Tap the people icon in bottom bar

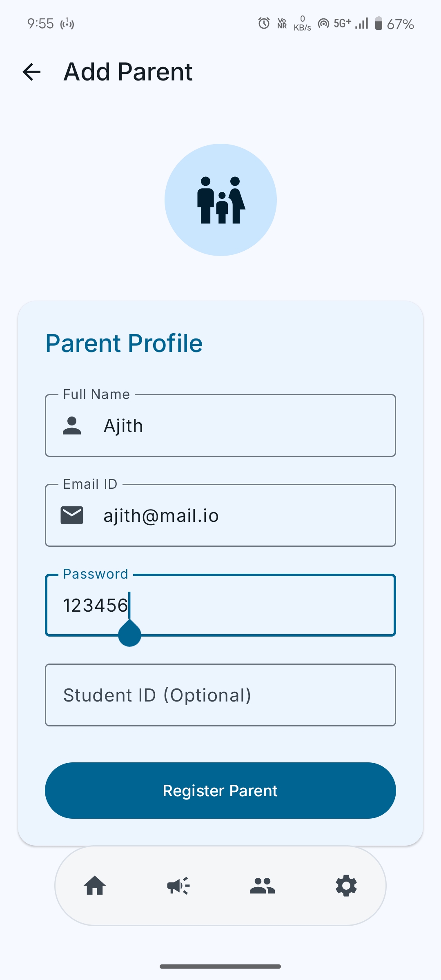(262, 886)
